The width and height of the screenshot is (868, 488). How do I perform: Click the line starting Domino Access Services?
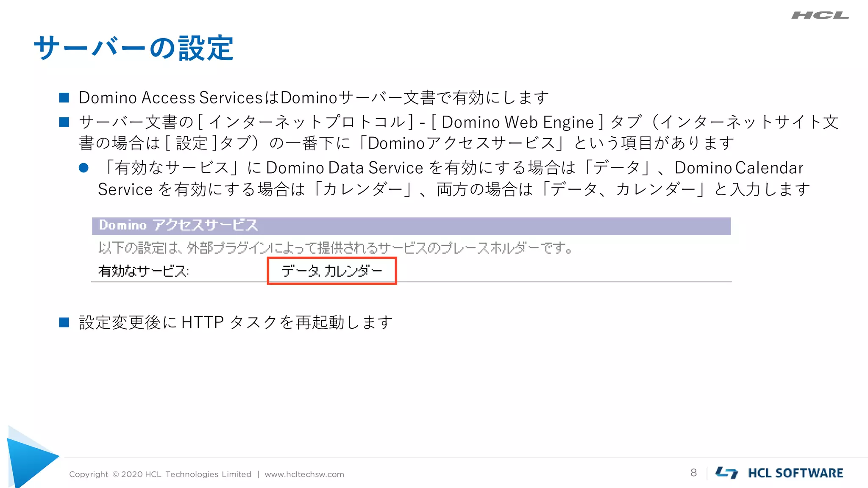(x=314, y=98)
